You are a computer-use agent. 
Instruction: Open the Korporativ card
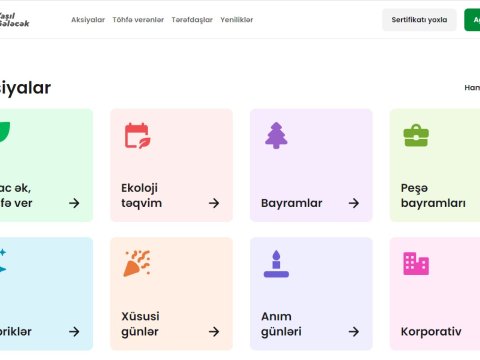tap(435, 294)
